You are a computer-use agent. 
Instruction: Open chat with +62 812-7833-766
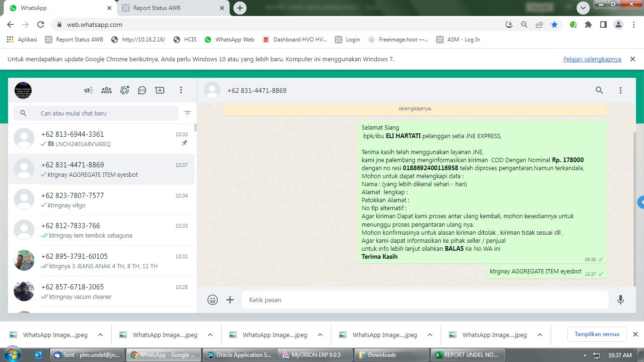(101, 230)
